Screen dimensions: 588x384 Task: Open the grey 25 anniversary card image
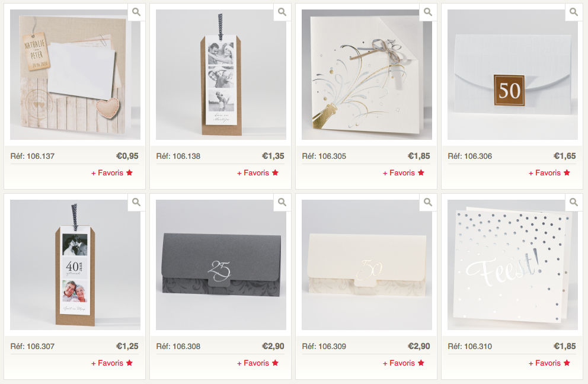pyautogui.click(x=221, y=265)
